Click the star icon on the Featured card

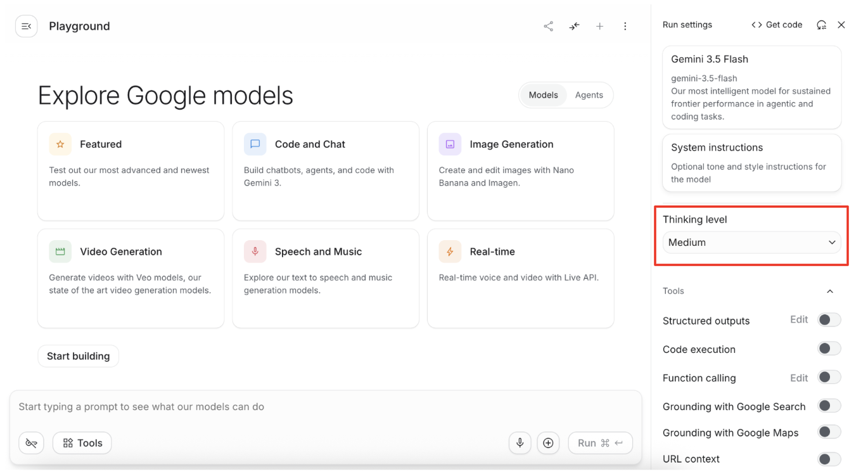(60, 144)
